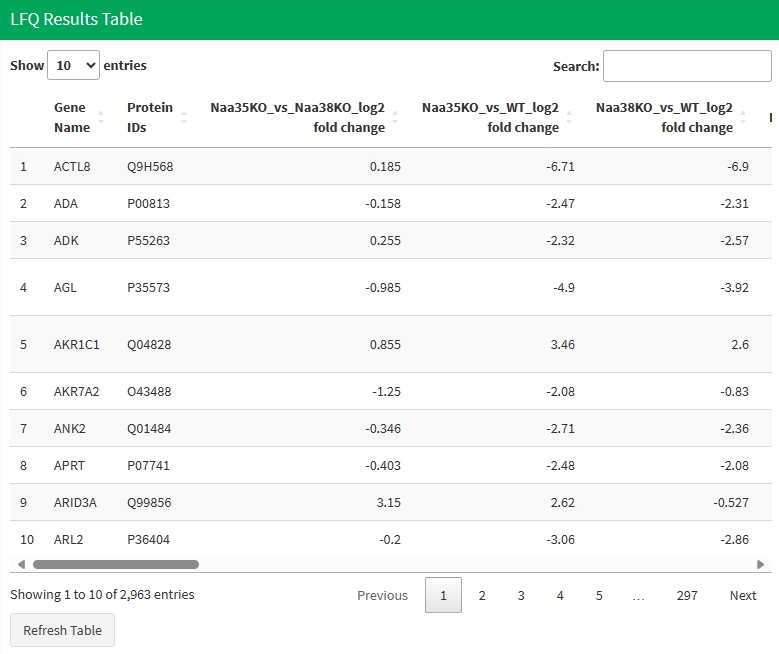Open the Show entries dropdown
Screen dimensions: 779x654
[x=74, y=66]
